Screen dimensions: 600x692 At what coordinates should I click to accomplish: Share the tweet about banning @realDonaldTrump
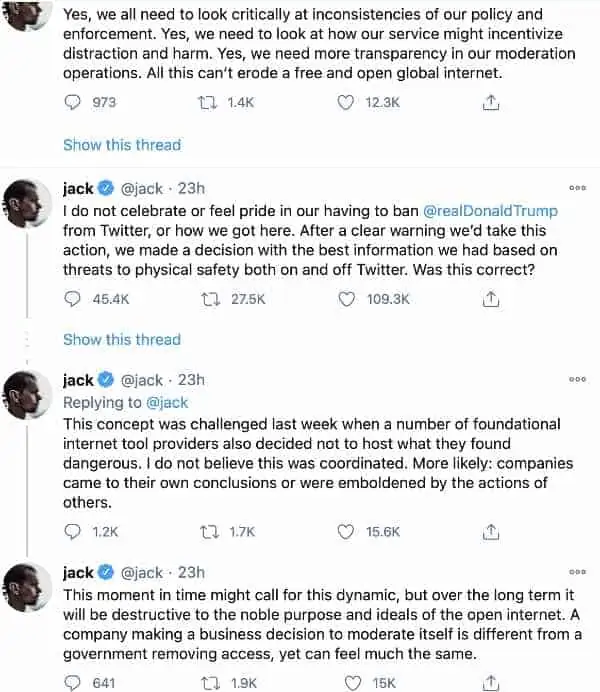[x=491, y=299]
